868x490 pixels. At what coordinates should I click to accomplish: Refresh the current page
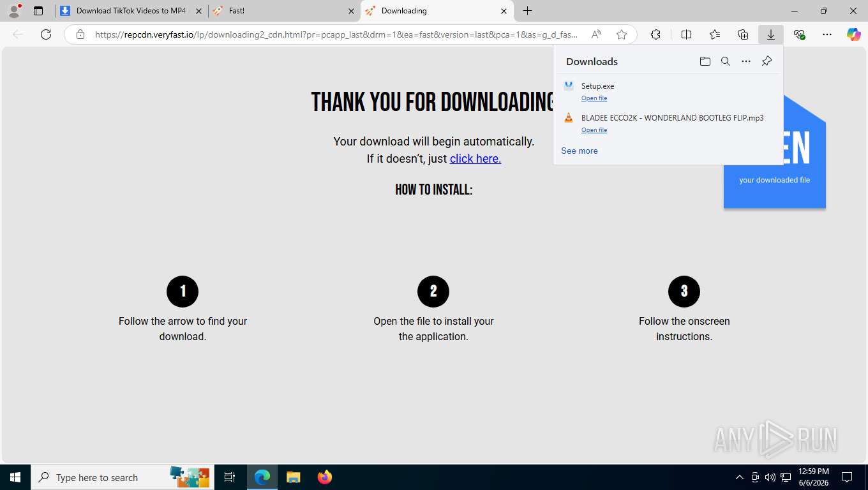[x=46, y=34]
